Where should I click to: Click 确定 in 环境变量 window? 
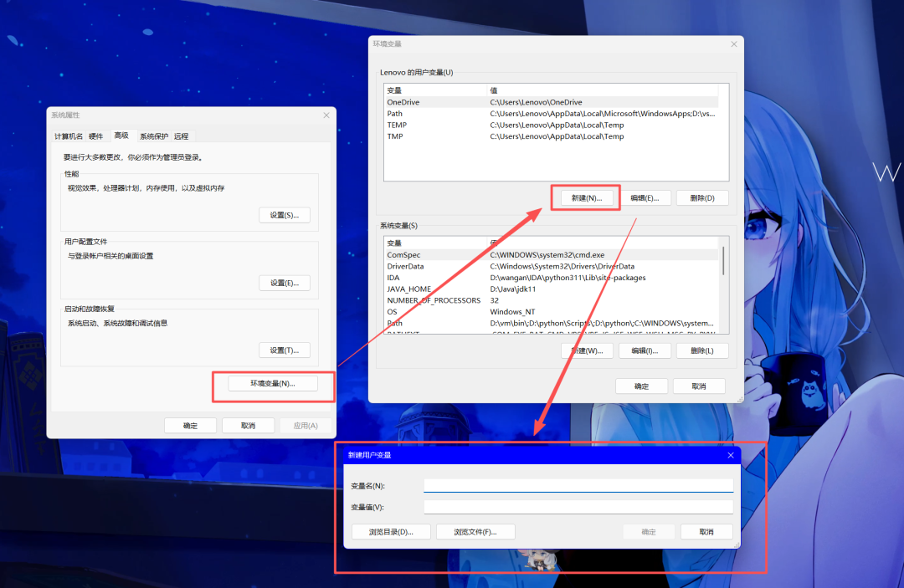[x=642, y=386]
